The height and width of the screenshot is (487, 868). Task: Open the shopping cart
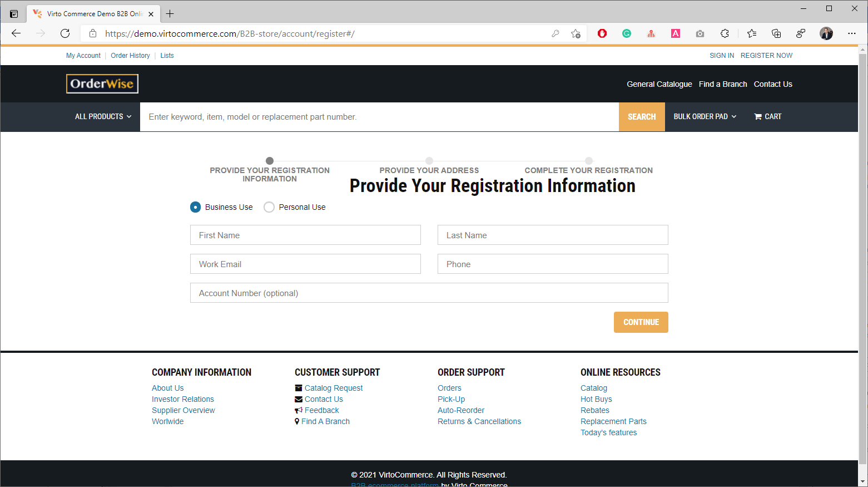767,117
